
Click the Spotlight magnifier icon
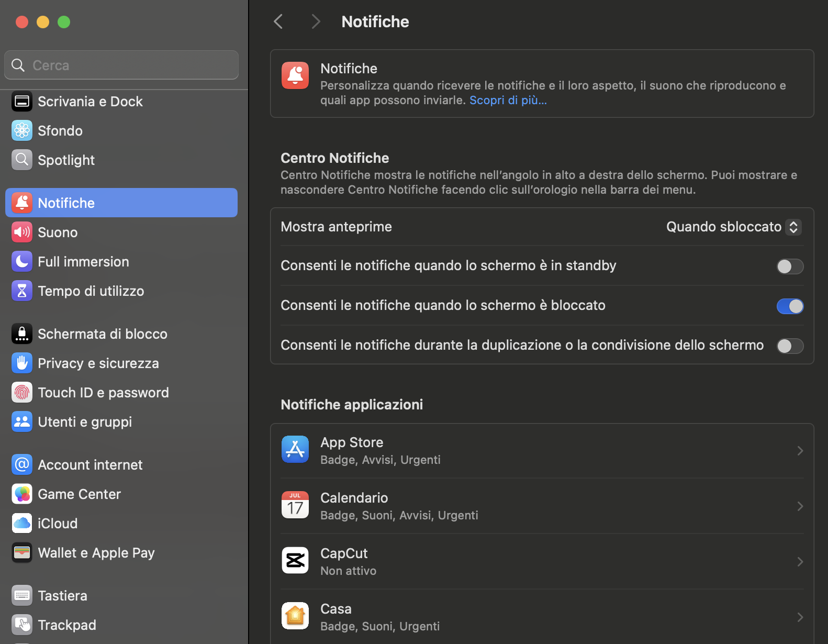[22, 160]
